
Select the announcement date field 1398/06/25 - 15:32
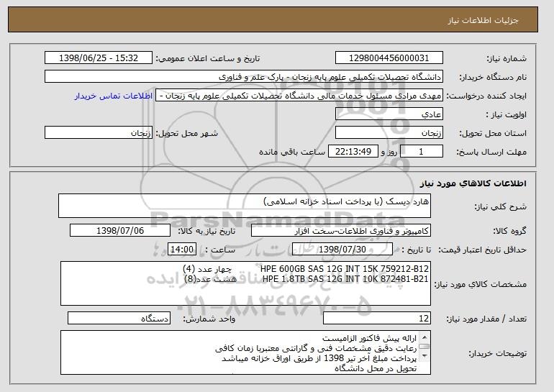click(x=99, y=58)
